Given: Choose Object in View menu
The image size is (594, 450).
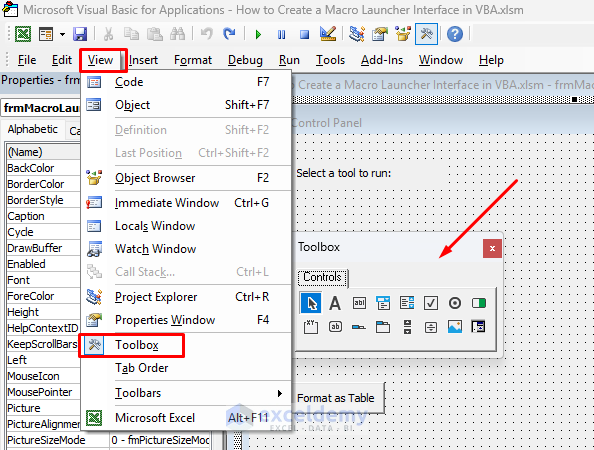Looking at the screenshot, I should click(x=186, y=105).
